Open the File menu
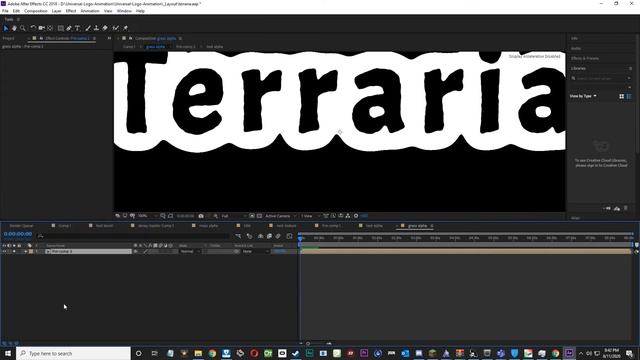The height and width of the screenshot is (360, 640). tap(5, 11)
